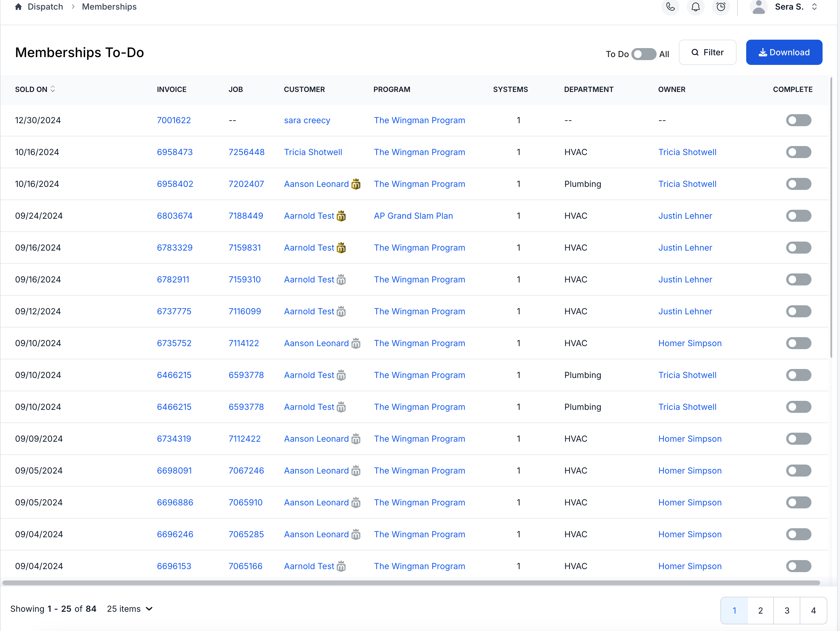Click the home icon in breadcrumb

point(18,7)
